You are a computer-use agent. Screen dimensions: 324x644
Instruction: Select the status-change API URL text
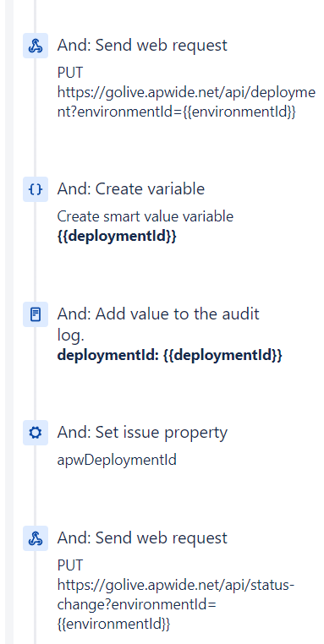(x=176, y=604)
